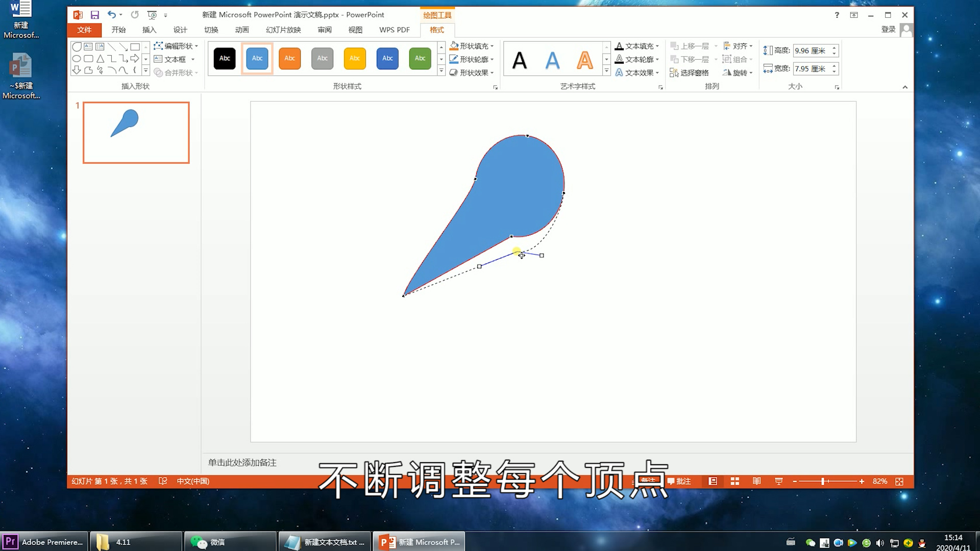Click the Save icon in quick access toolbar
Image resolution: width=980 pixels, height=551 pixels.
pos(95,15)
